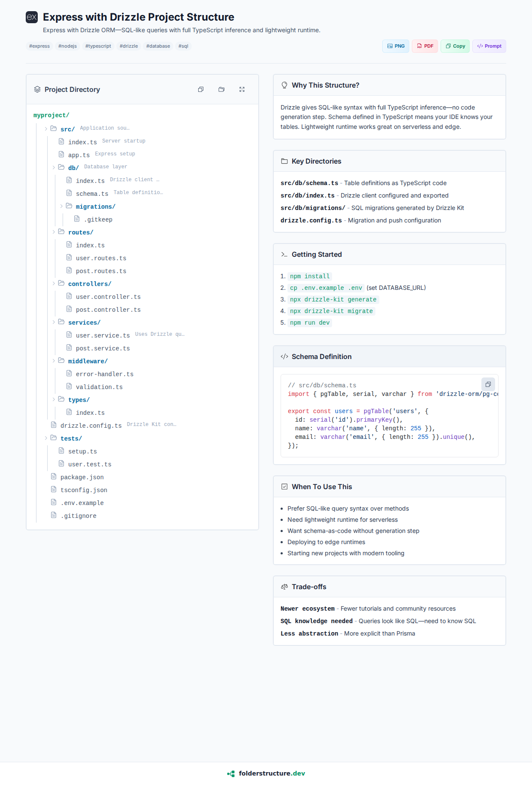Export the structure as PDF

click(425, 46)
